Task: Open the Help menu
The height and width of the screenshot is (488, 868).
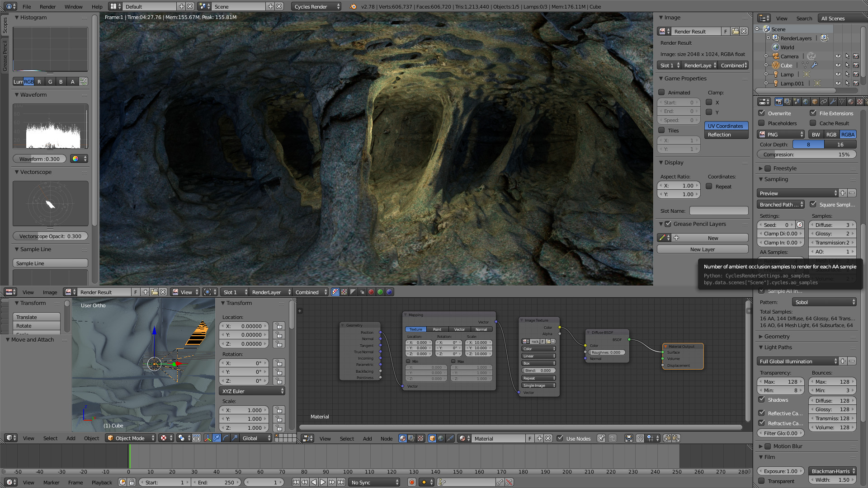Action: pos(97,6)
